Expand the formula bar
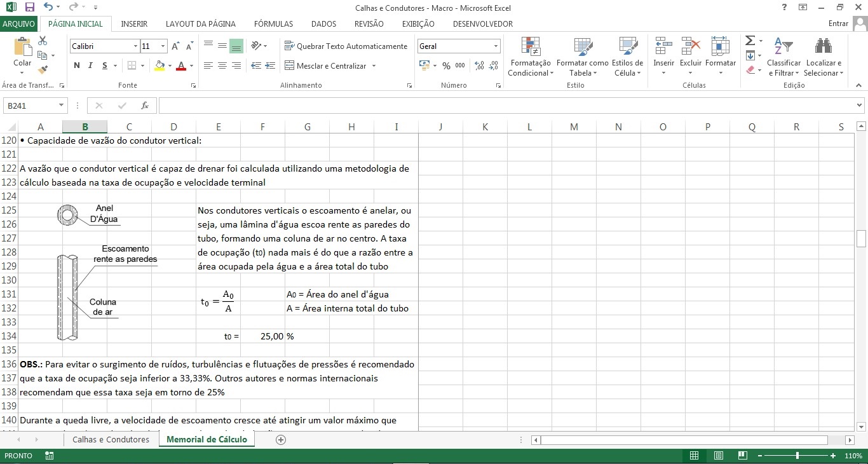The width and height of the screenshot is (868, 464). (860, 106)
